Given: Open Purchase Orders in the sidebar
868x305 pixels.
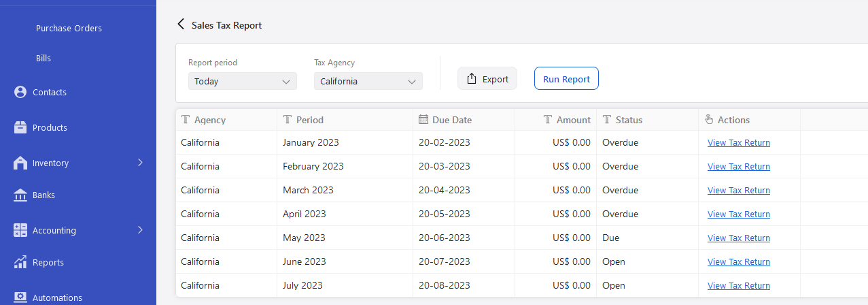Looking at the screenshot, I should (x=69, y=28).
